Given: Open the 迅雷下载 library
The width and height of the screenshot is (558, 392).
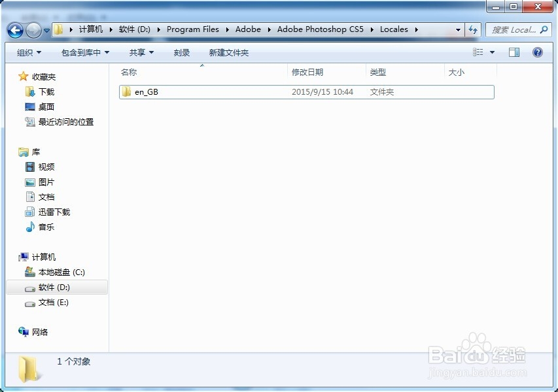Looking at the screenshot, I should click(54, 212).
